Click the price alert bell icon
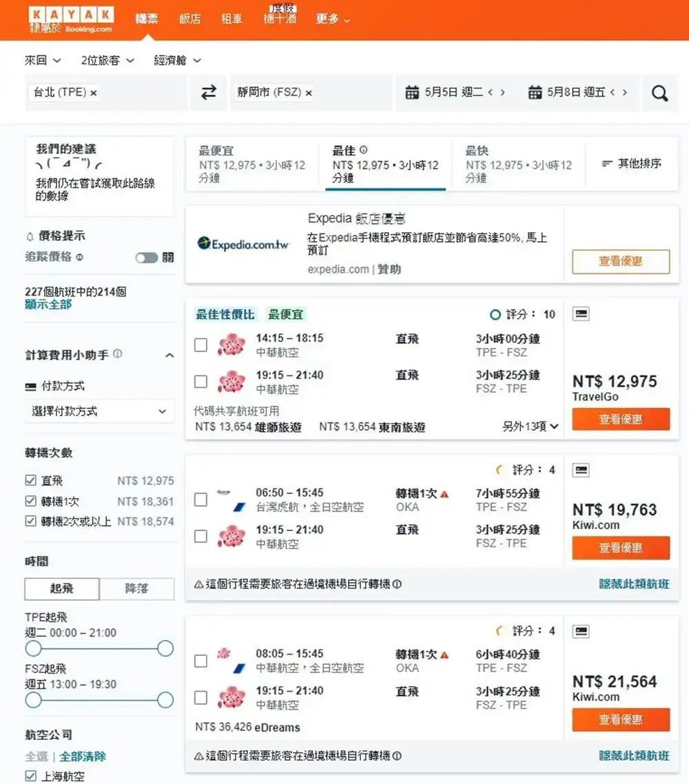This screenshot has width=689, height=784. click(x=30, y=236)
